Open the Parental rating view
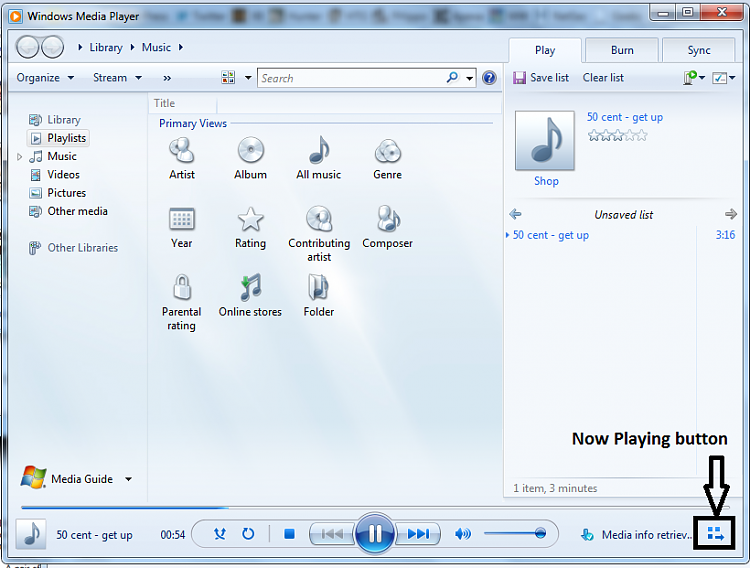 [x=181, y=302]
